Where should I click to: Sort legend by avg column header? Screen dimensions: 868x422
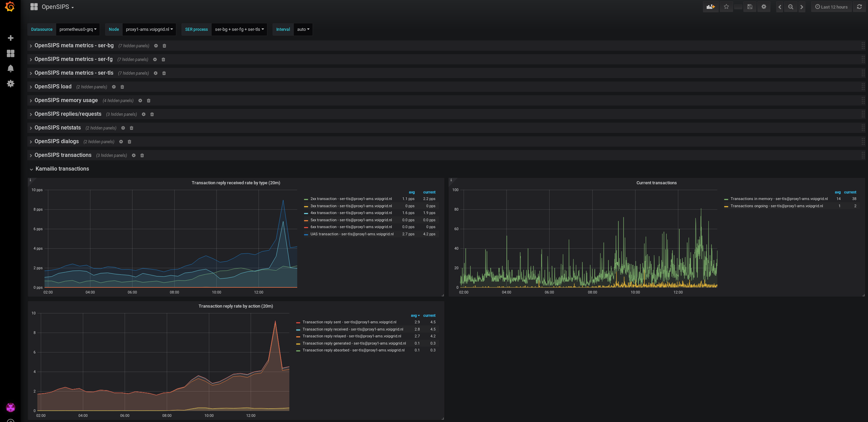point(415,316)
